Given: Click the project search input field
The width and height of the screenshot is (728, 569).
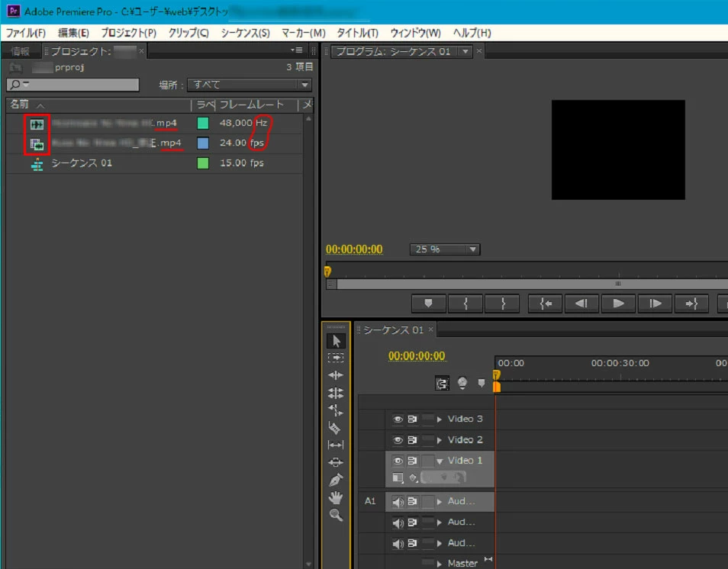Looking at the screenshot, I should tap(73, 85).
